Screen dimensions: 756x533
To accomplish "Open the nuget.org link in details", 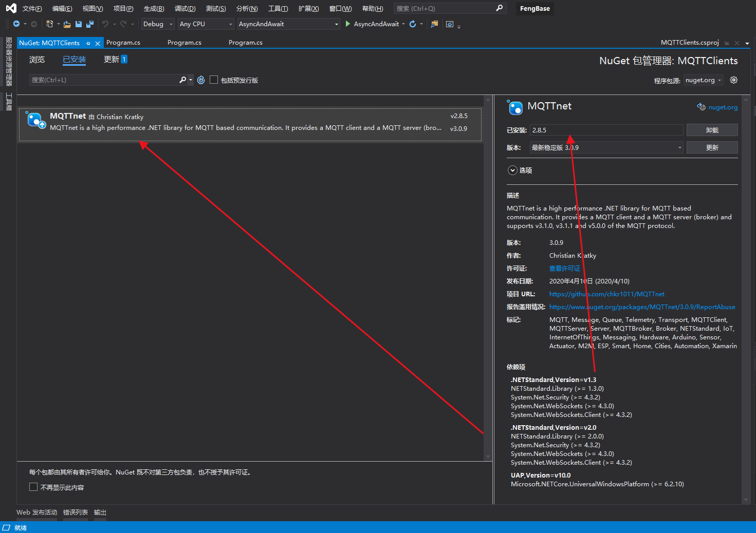I will 723,107.
